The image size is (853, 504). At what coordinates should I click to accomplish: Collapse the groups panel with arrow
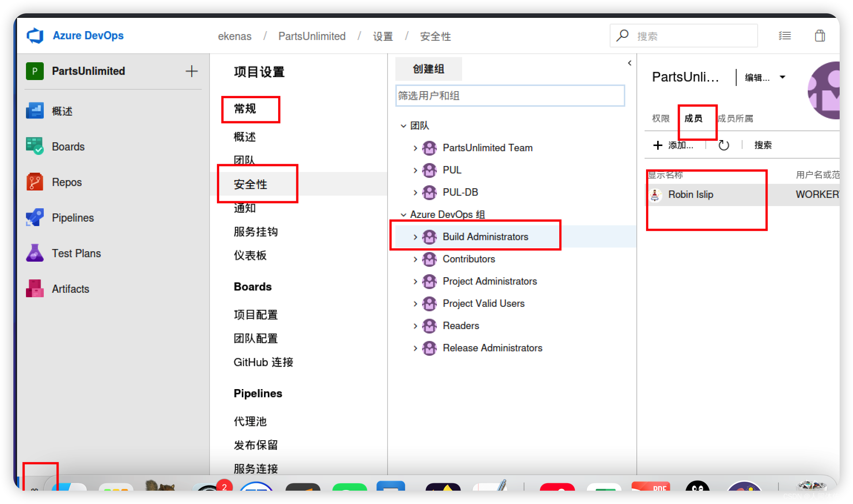pyautogui.click(x=630, y=63)
